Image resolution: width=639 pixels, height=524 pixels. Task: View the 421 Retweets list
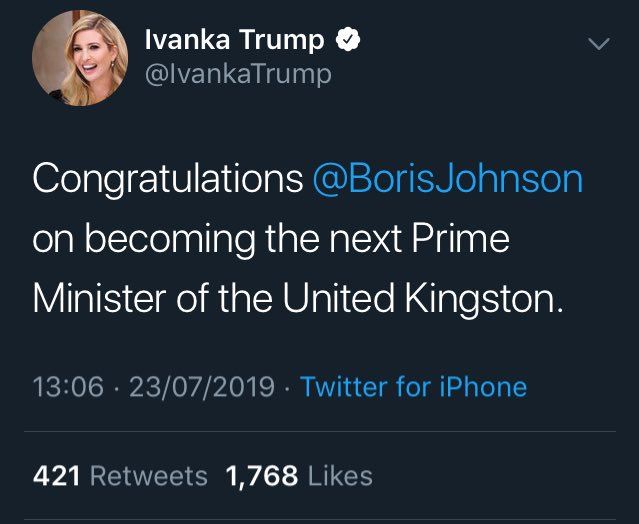(120, 476)
